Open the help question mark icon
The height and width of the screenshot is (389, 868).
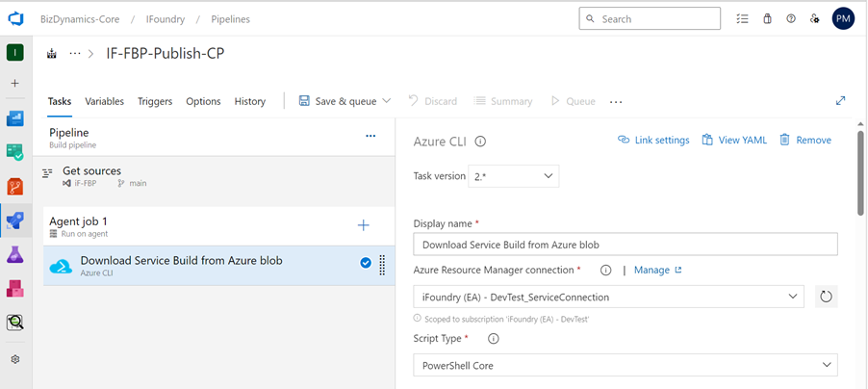(791, 19)
